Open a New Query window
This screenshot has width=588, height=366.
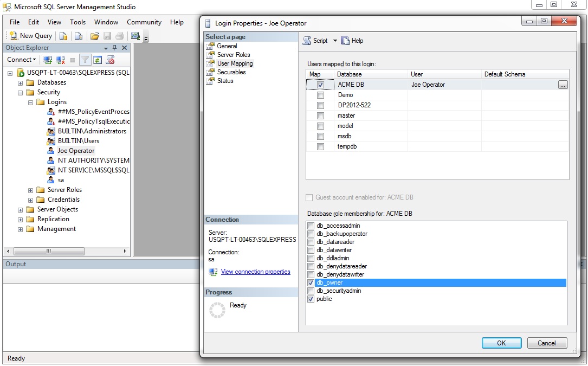[30, 36]
